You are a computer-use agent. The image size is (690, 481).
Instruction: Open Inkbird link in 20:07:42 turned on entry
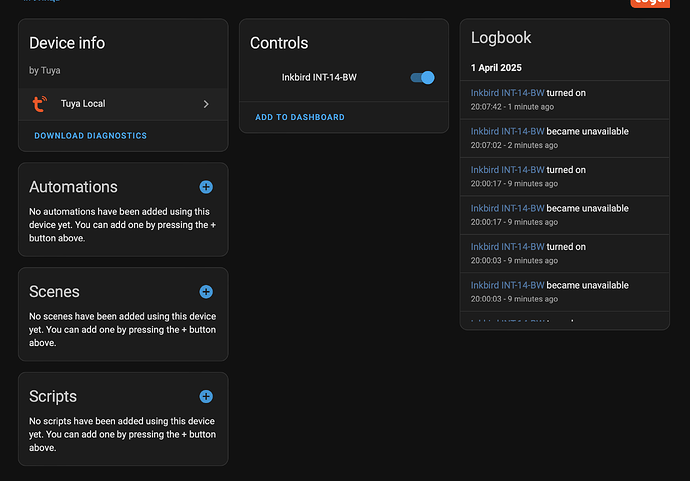tap(507, 93)
